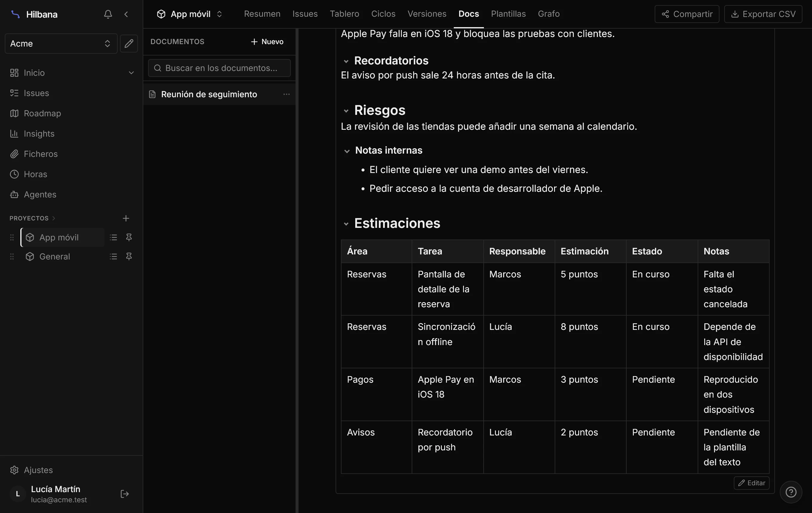Image resolution: width=812 pixels, height=513 pixels.
Task: Collapse the sidebar with the left chevron
Action: [x=126, y=14]
